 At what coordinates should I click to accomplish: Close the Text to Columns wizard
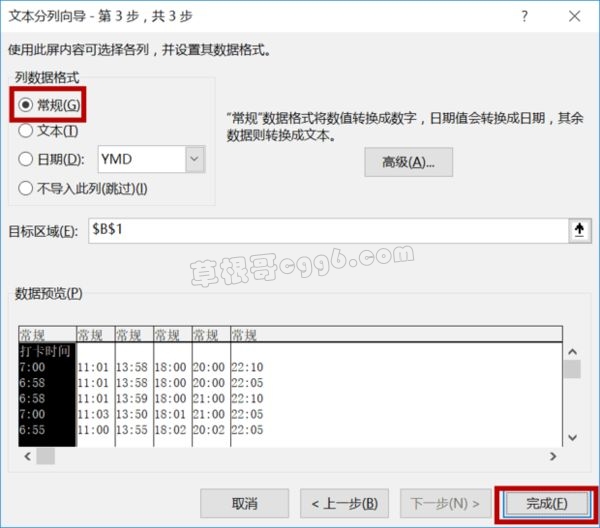pos(574,16)
